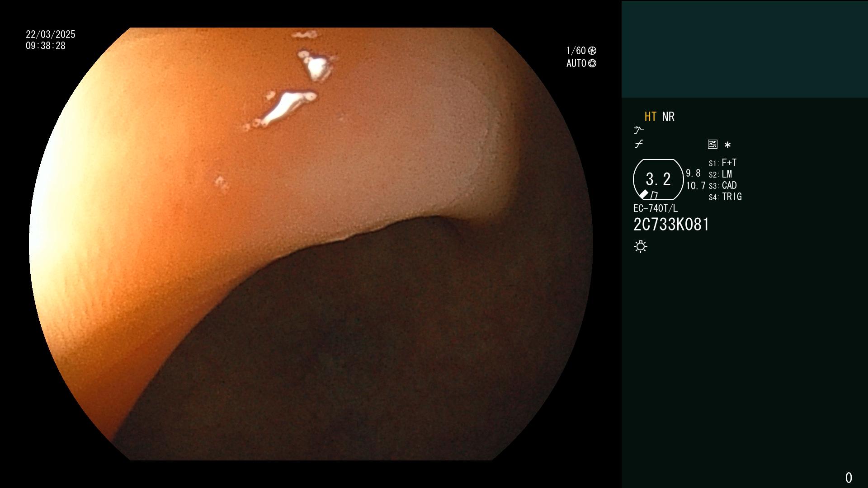This screenshot has height=488, width=868.
Task: Click the 3.2 channel diameter value
Action: pos(658,179)
